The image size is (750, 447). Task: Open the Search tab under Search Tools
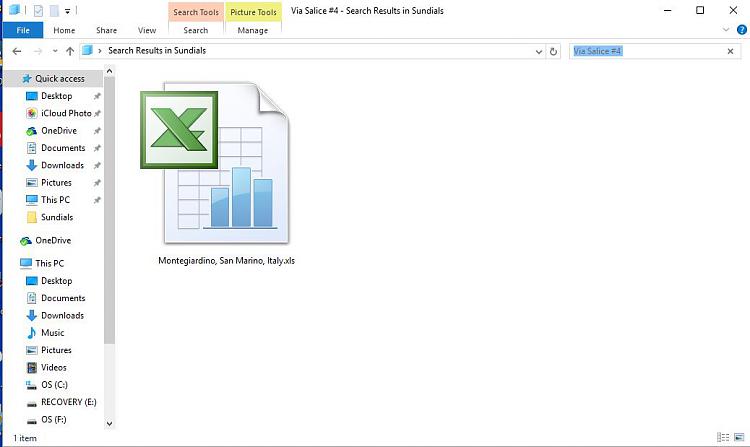[196, 30]
